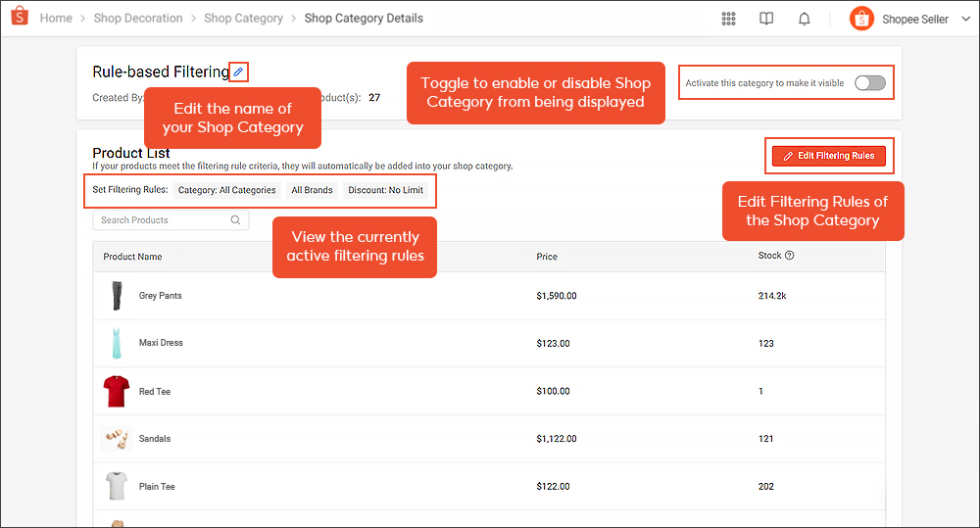The image size is (980, 528).
Task: Click the $123.00 price cell
Action: [x=553, y=343]
